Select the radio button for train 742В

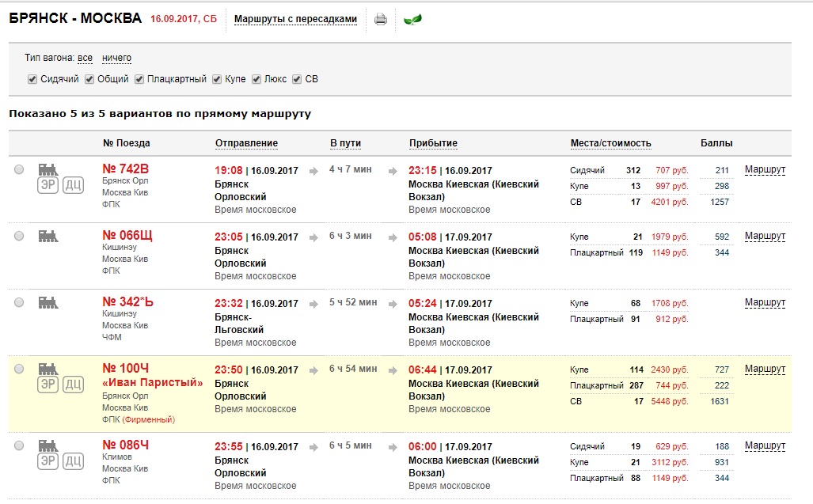click(x=19, y=169)
